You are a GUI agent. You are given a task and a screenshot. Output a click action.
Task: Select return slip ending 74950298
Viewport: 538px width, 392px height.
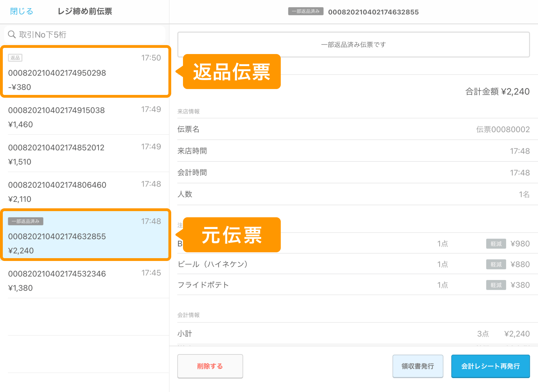[x=84, y=73]
